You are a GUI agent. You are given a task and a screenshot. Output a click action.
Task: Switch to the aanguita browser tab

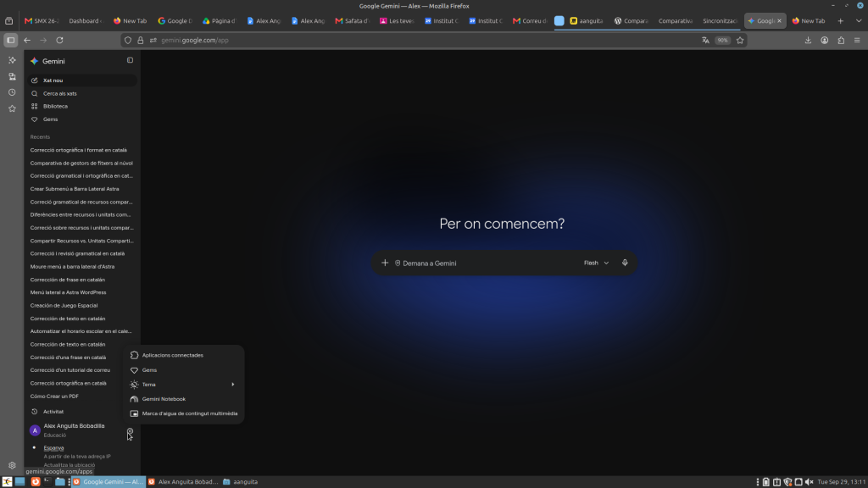[x=587, y=21]
